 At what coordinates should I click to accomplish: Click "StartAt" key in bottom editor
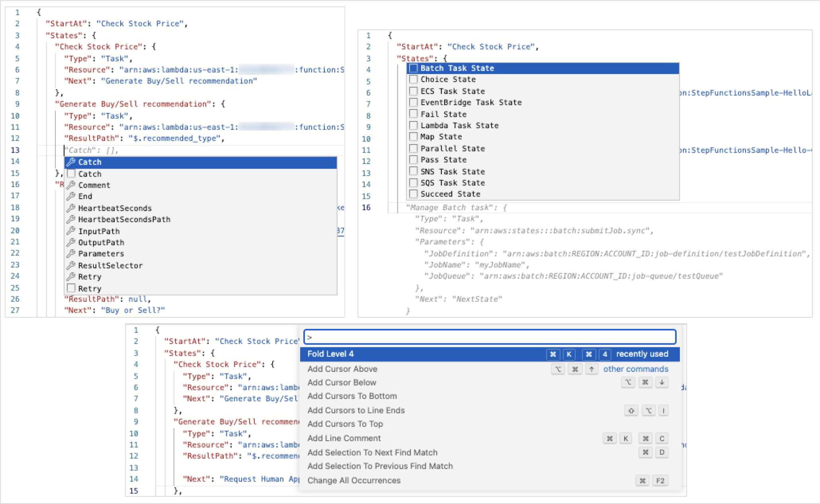[x=185, y=341]
